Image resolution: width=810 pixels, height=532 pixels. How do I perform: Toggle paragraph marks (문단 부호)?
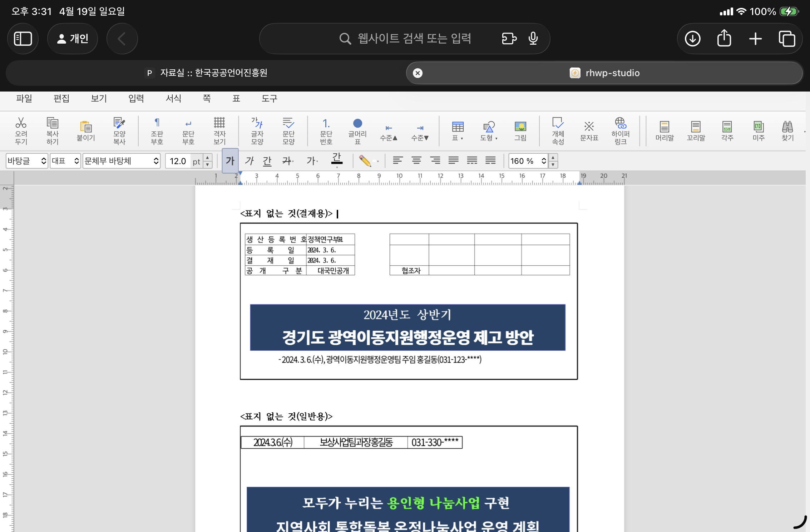(188, 131)
